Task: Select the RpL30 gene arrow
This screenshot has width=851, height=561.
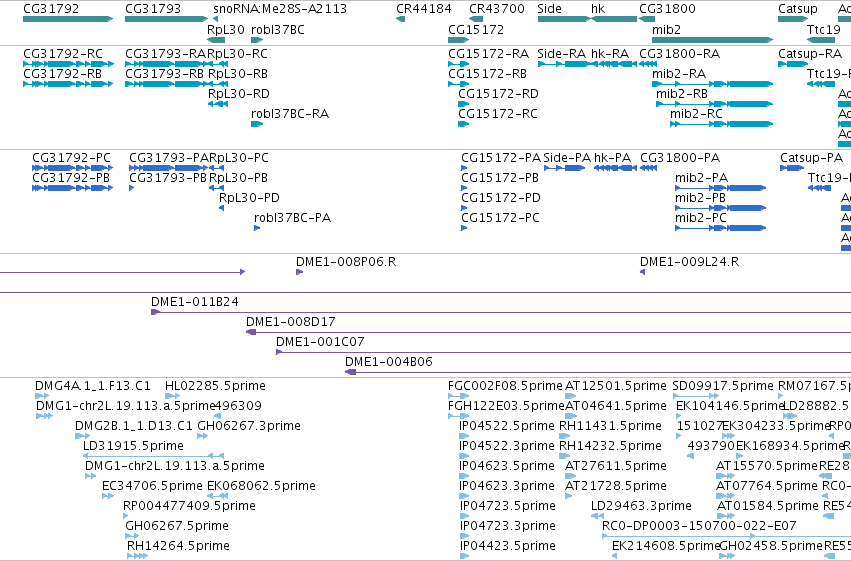Action: click(216, 40)
